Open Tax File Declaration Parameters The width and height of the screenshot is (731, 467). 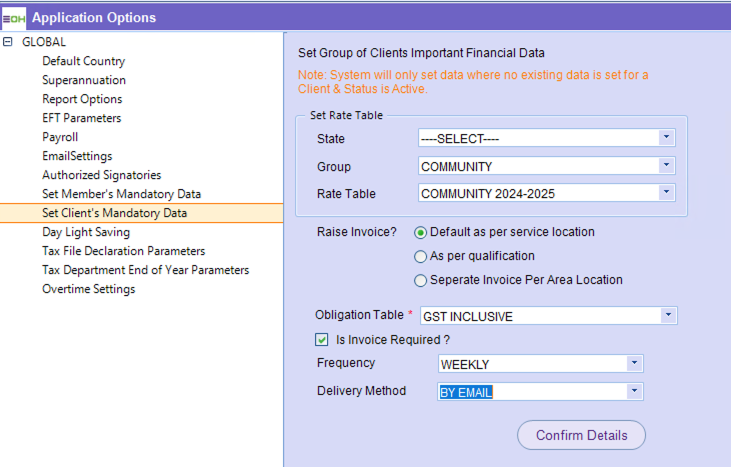(123, 251)
